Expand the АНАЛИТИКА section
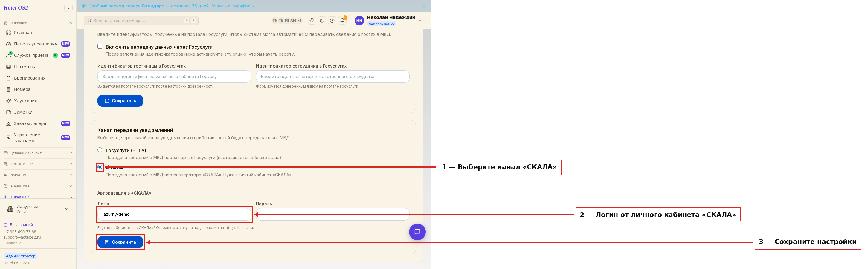868x269 pixels. point(38,186)
